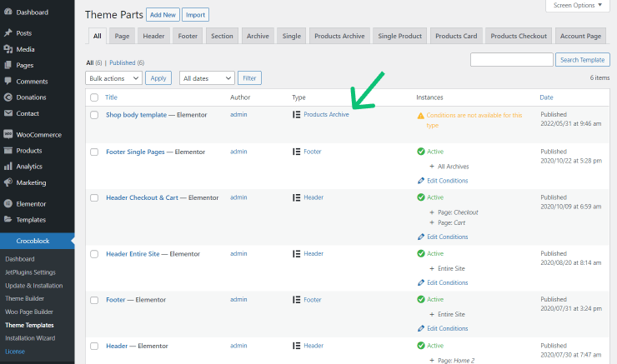Image resolution: width=617 pixels, height=364 pixels.
Task: Open Installation Wizard submenu item
Action: click(30, 338)
